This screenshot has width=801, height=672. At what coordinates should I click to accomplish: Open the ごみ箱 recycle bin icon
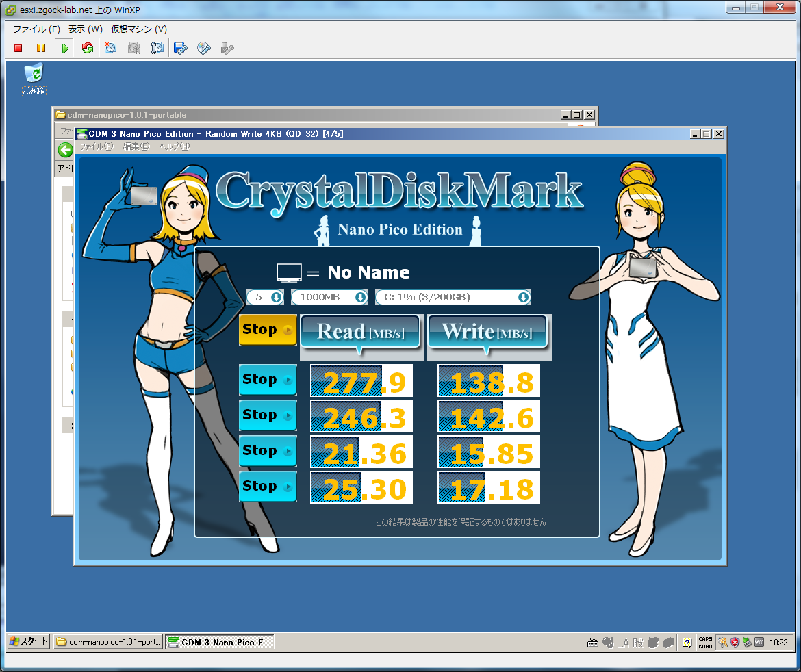[34, 79]
